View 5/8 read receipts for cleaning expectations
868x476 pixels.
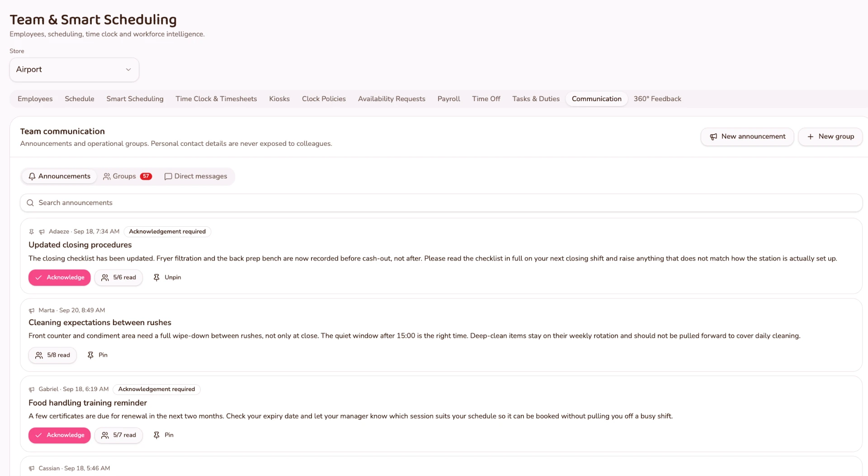point(52,355)
